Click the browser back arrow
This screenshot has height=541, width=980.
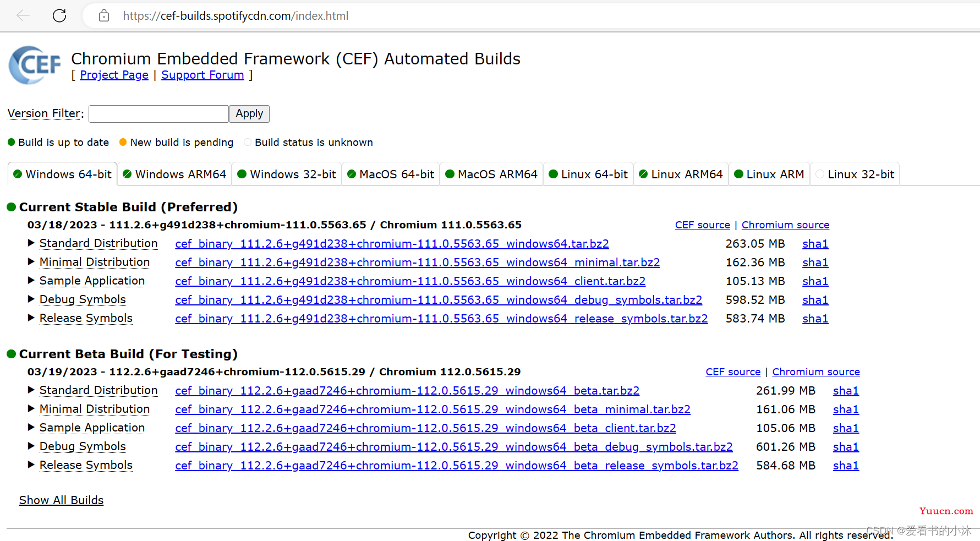23,15
